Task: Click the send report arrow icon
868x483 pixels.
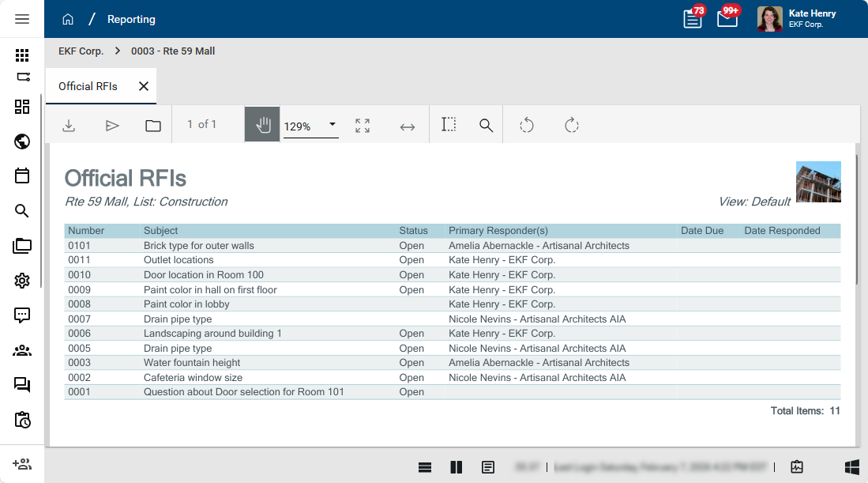Action: pos(112,125)
